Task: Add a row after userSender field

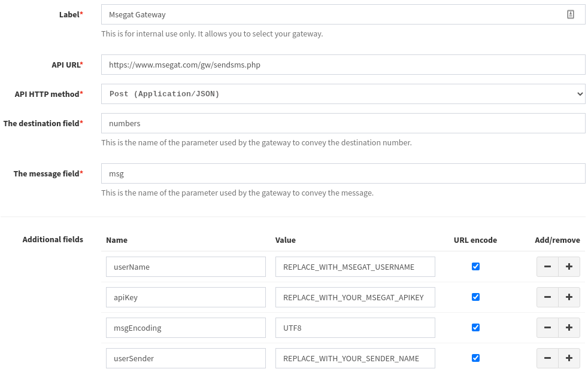Action: click(x=569, y=358)
